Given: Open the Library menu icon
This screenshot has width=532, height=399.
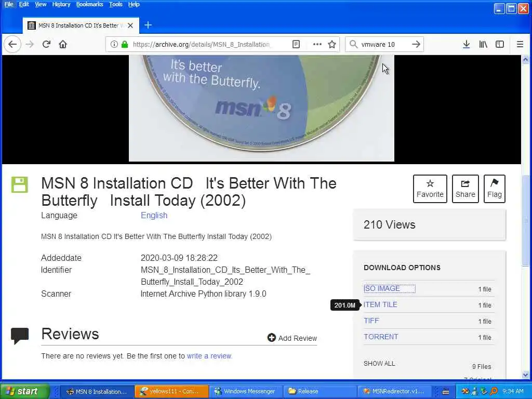Looking at the screenshot, I should (483, 44).
